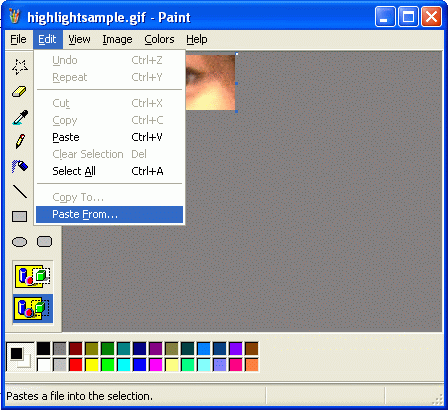Open the Image menu
The width and height of the screenshot is (448, 410).
pos(117,39)
